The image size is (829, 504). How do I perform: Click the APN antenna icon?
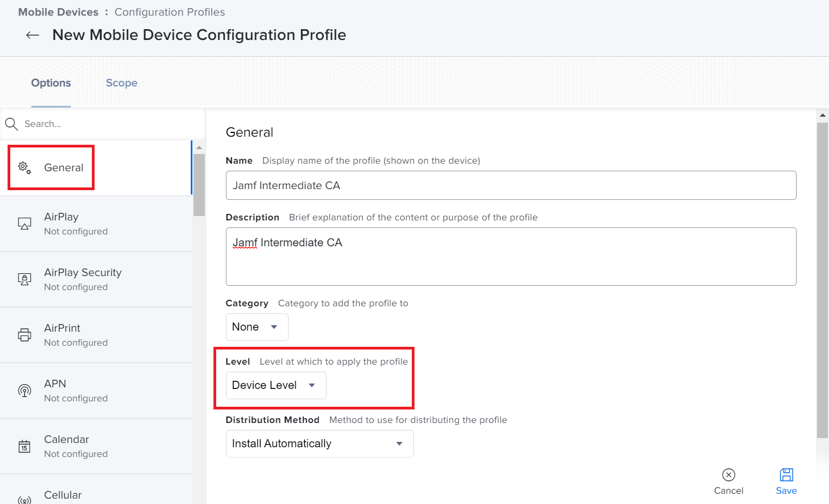click(24, 391)
